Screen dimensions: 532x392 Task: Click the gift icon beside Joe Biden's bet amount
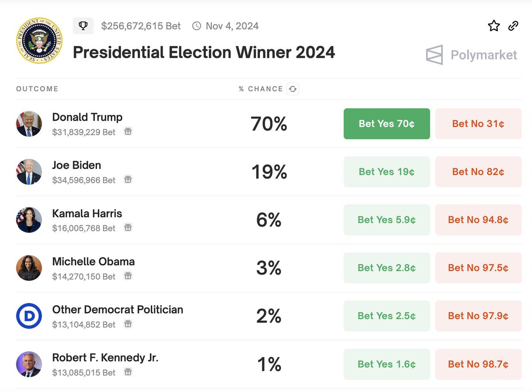click(128, 180)
